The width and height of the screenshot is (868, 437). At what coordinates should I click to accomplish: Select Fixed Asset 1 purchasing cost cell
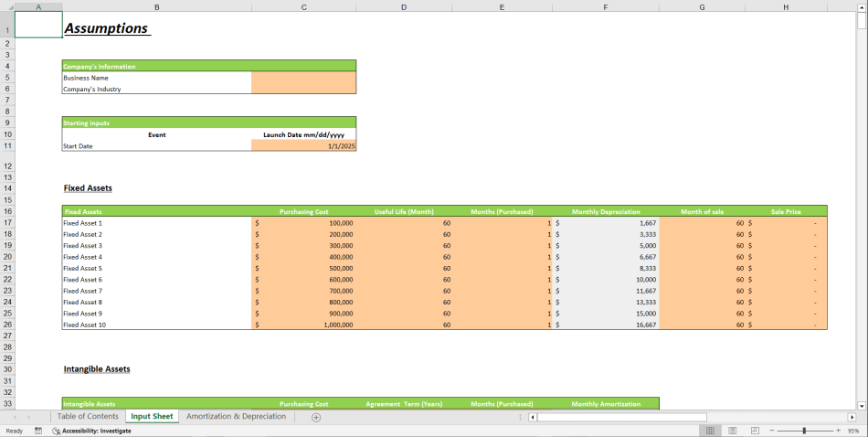point(303,223)
